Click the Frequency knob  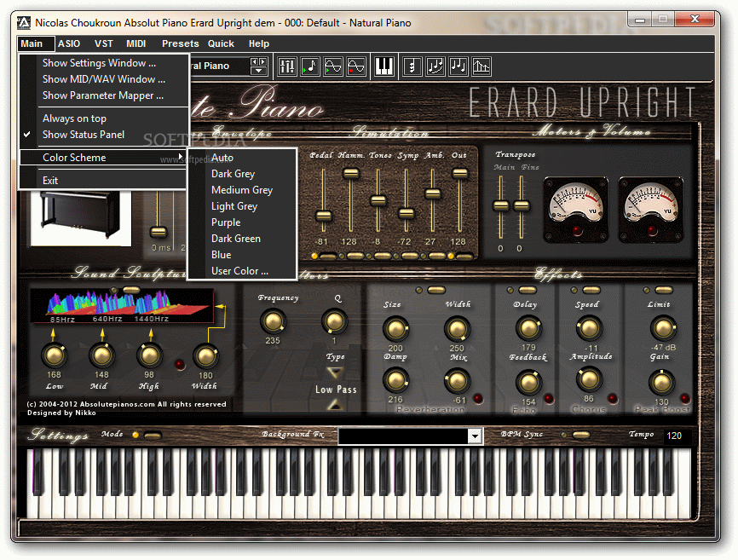(x=273, y=321)
